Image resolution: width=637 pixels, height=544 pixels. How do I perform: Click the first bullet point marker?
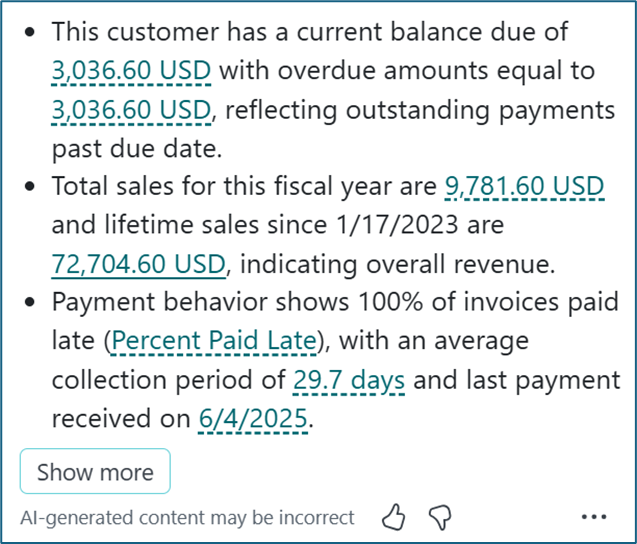[x=33, y=33]
